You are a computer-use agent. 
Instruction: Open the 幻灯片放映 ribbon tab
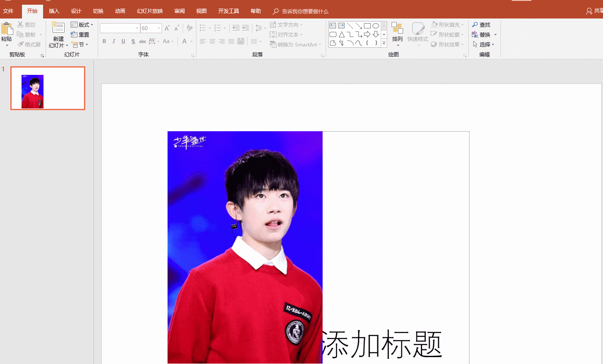[149, 11]
